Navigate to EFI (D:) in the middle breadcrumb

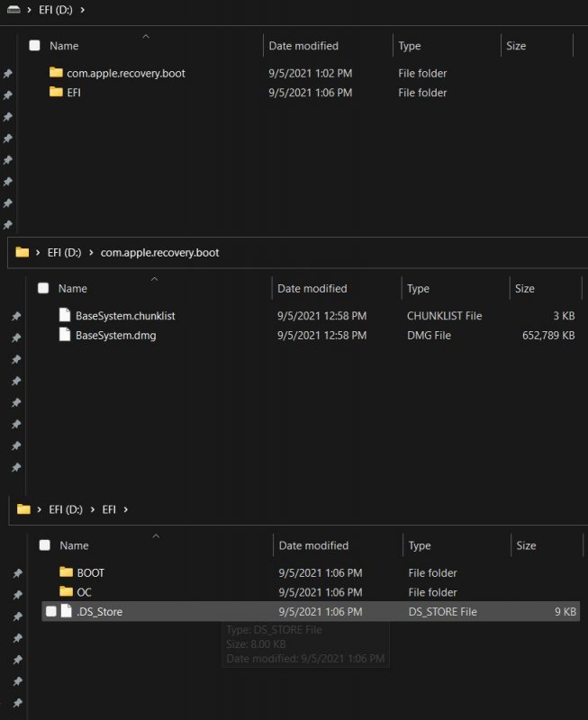click(x=64, y=253)
